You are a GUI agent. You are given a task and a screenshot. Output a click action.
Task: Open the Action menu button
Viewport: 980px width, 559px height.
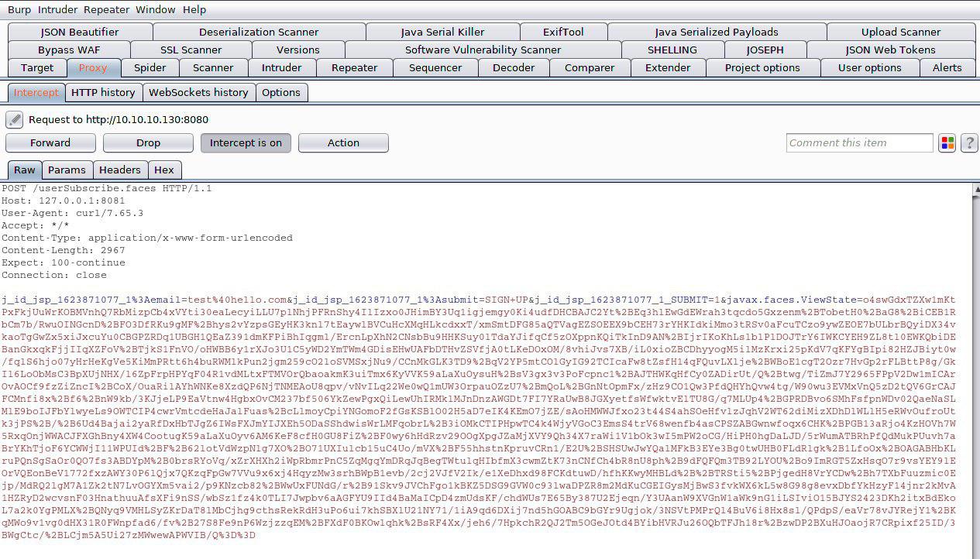(343, 142)
